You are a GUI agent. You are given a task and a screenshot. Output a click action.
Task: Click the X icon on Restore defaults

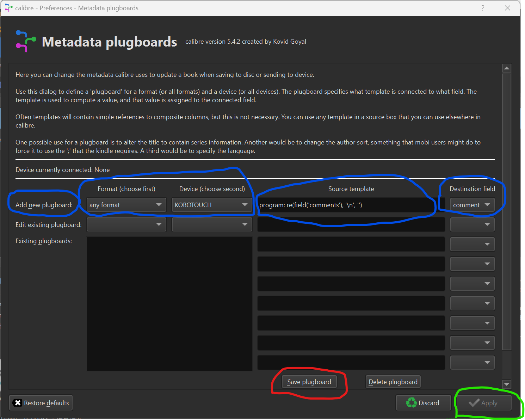coord(18,403)
